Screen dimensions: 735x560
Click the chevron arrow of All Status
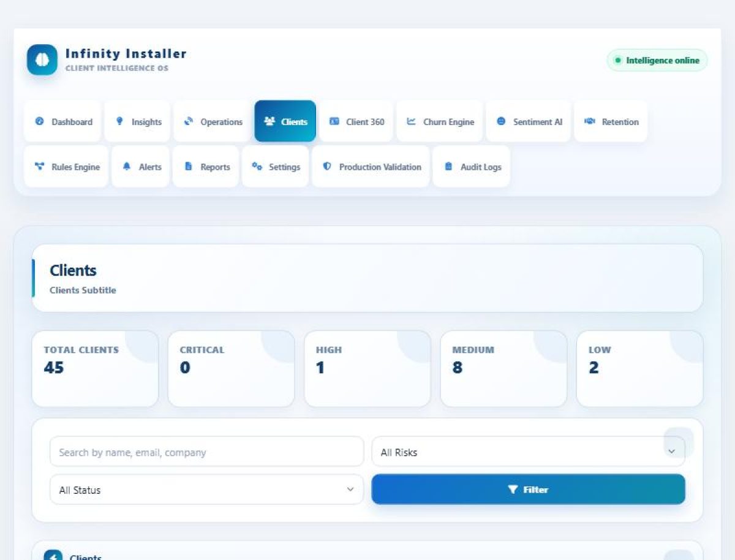tap(350, 490)
